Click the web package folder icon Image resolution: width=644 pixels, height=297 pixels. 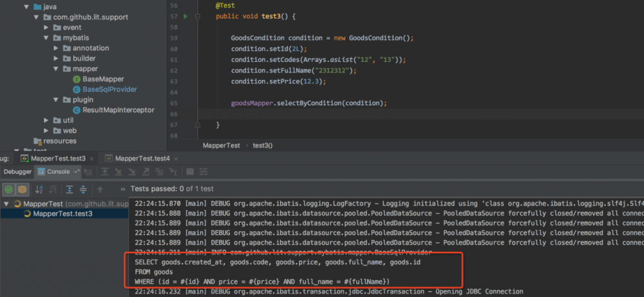[x=57, y=131]
